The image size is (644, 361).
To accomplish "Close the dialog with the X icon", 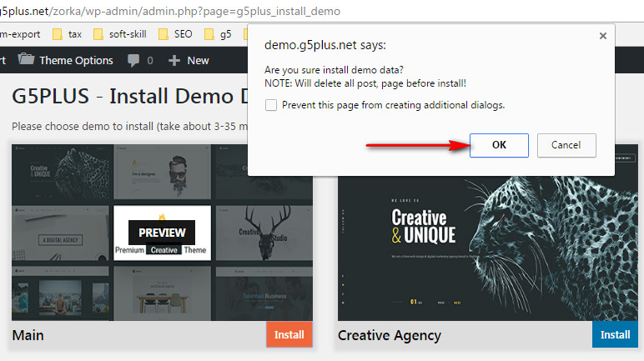I will pos(603,36).
